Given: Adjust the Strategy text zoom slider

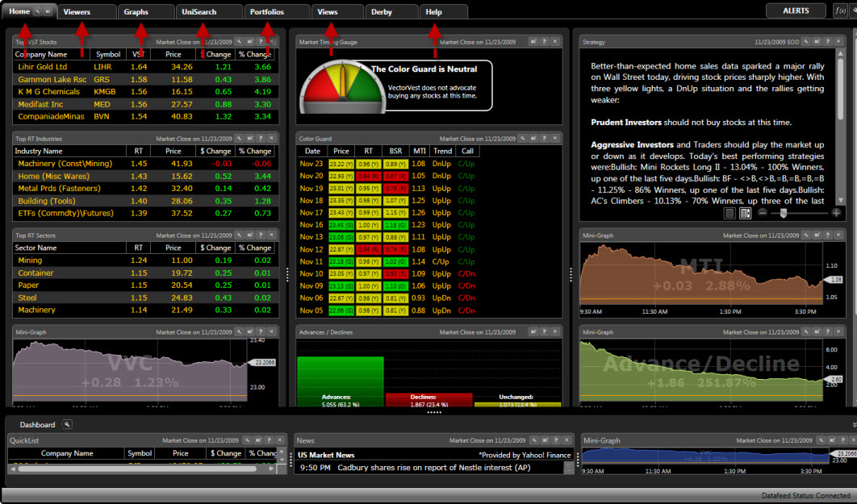Looking at the screenshot, I should point(783,213).
